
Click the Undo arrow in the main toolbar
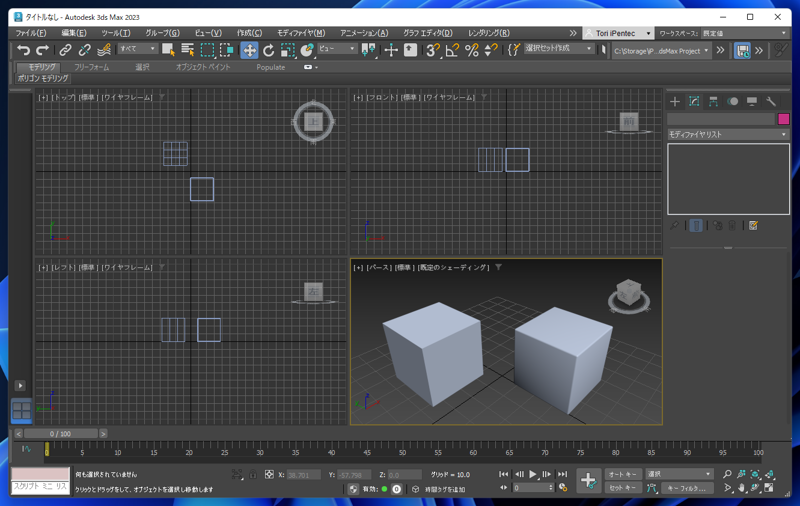pyautogui.click(x=23, y=50)
